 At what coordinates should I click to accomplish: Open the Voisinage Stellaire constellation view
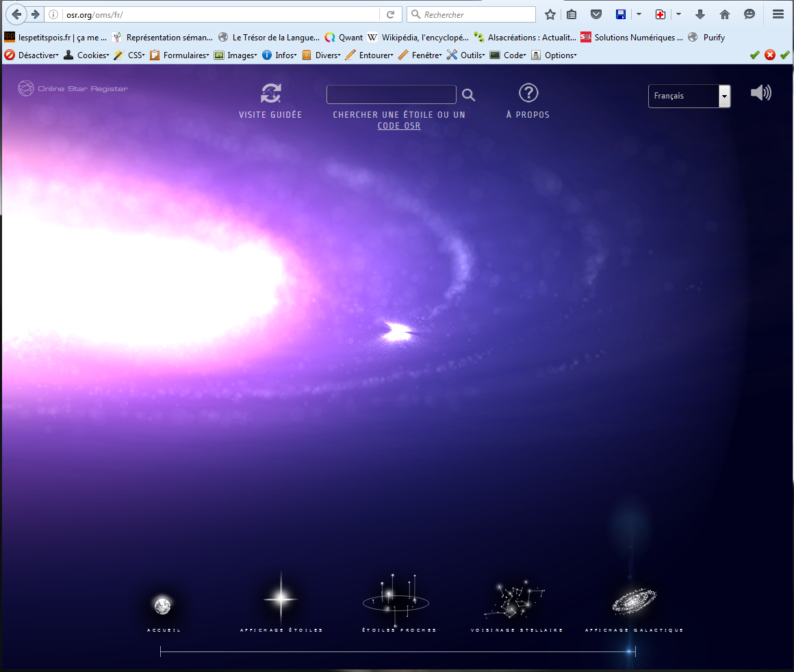[515, 601]
